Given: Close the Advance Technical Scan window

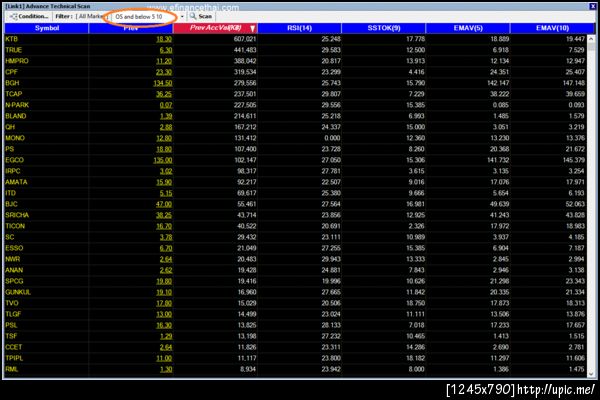Looking at the screenshot, I should [592, 6].
